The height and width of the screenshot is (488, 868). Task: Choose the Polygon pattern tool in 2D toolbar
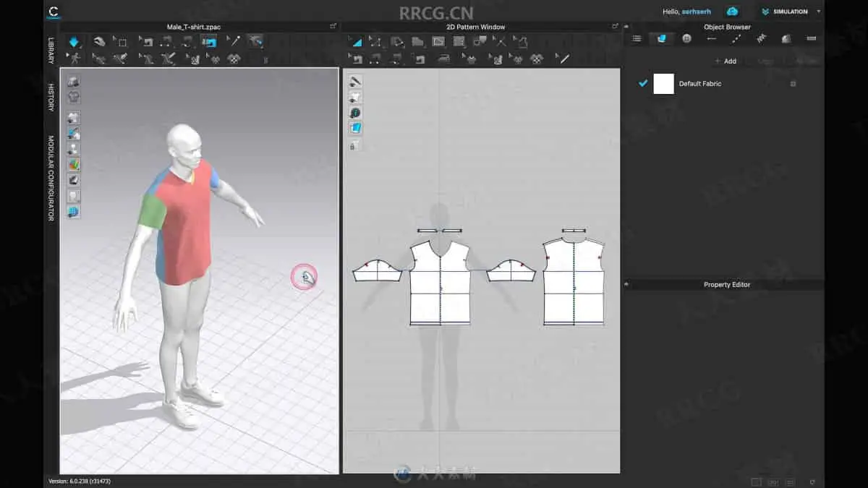click(417, 41)
